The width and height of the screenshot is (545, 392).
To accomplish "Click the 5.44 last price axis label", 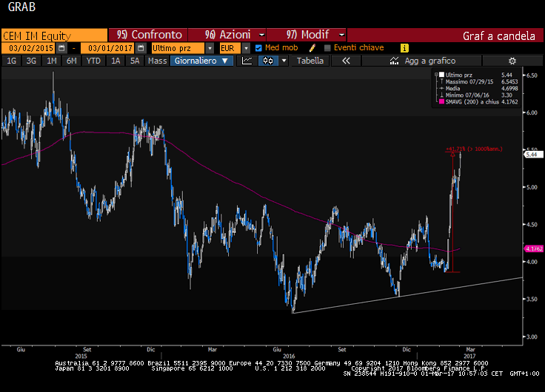I will [534, 155].
